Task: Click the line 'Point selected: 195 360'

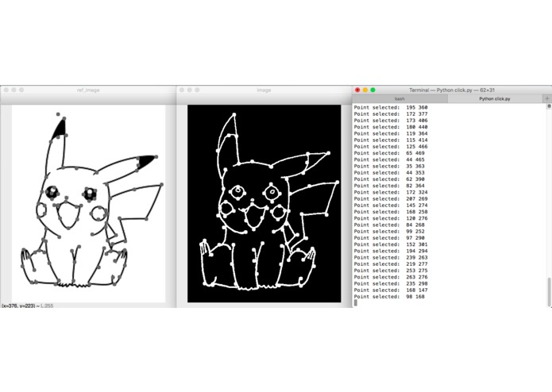Action: click(391, 107)
